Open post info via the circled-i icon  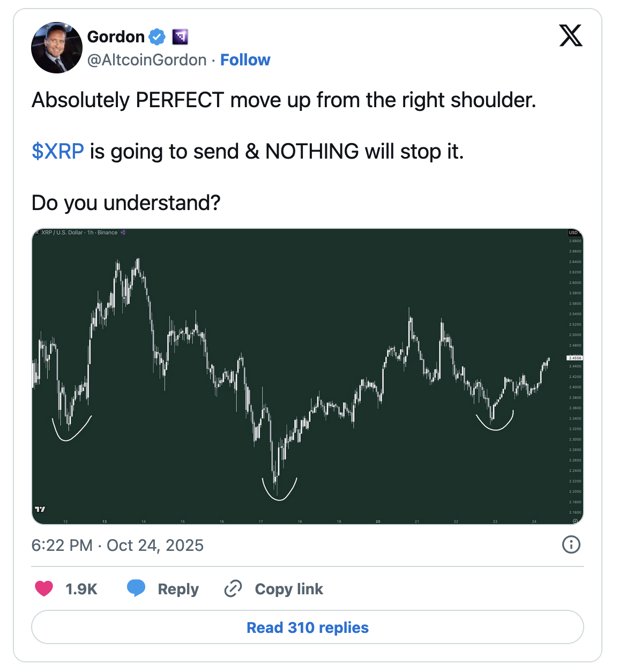coord(571,545)
